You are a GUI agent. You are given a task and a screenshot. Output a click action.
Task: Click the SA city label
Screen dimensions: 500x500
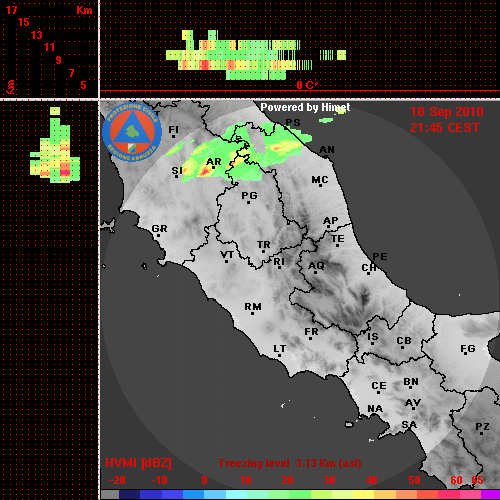[409, 425]
